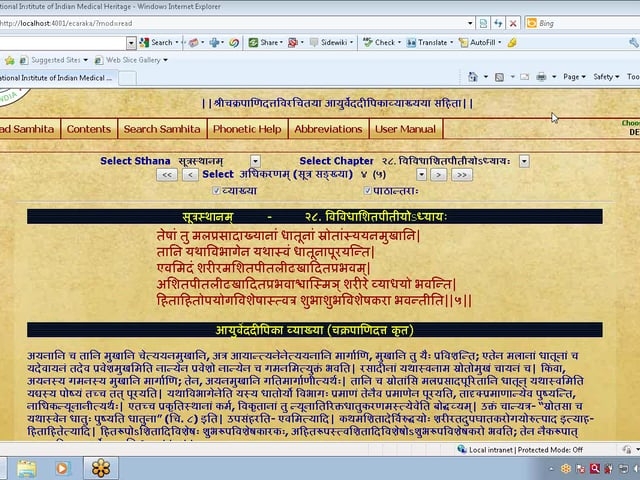Click the browser Refresh icon
The width and height of the screenshot is (640, 480).
[498, 23]
